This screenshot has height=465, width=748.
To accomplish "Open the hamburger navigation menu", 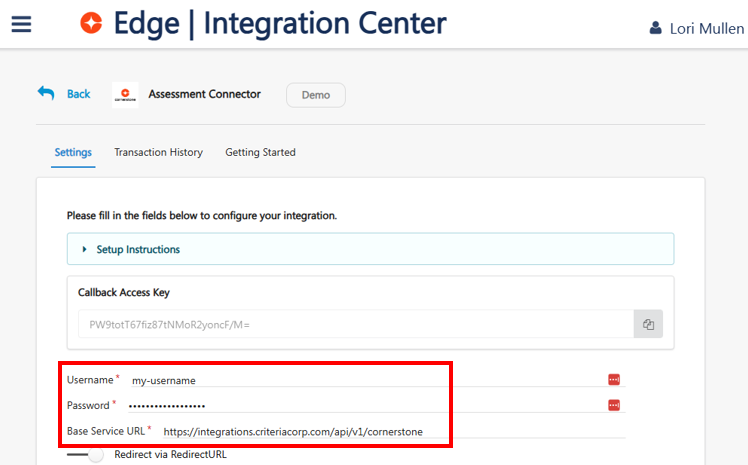I will point(21,24).
